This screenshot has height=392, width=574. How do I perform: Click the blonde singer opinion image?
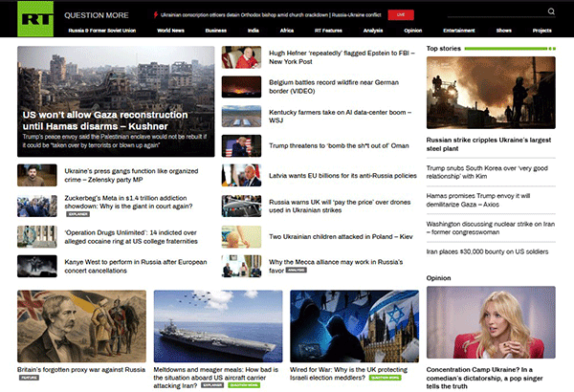point(491,322)
